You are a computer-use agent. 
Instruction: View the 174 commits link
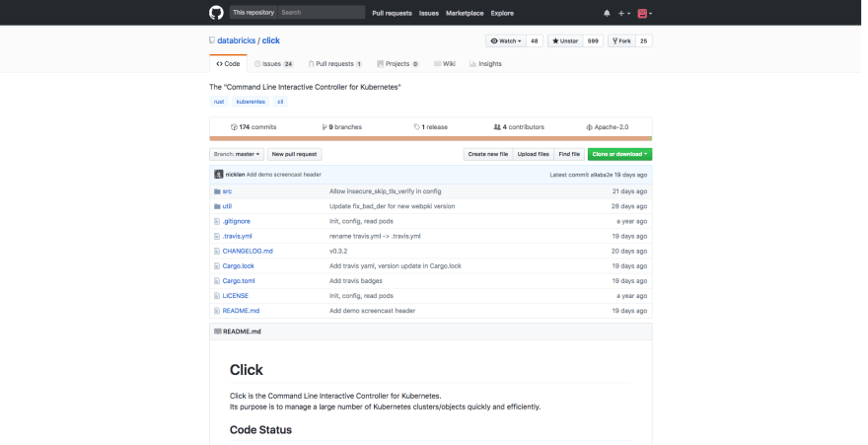coord(253,127)
